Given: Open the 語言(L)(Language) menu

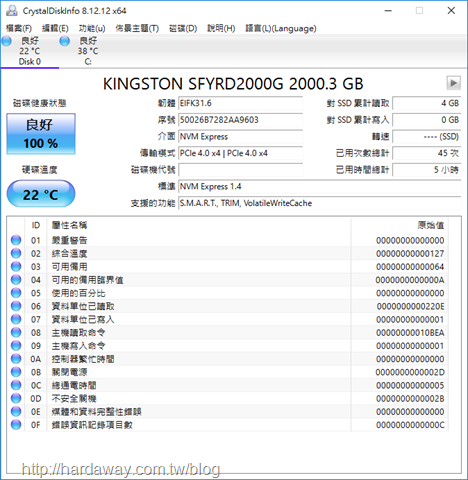Looking at the screenshot, I should click(281, 28).
